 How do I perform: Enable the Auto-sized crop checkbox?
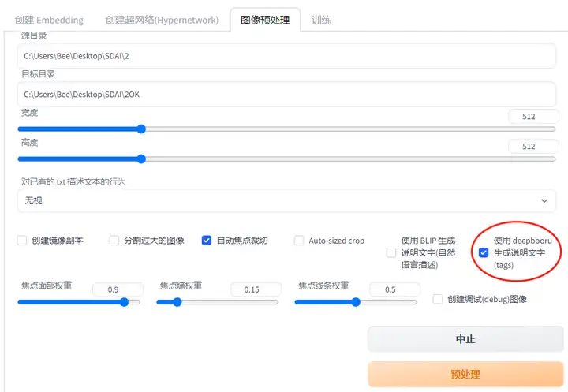tap(299, 241)
